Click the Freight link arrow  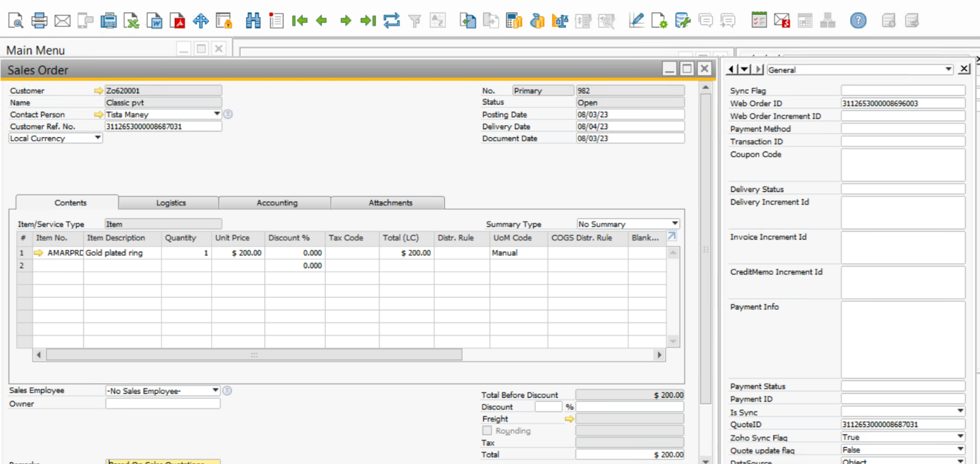pos(569,419)
